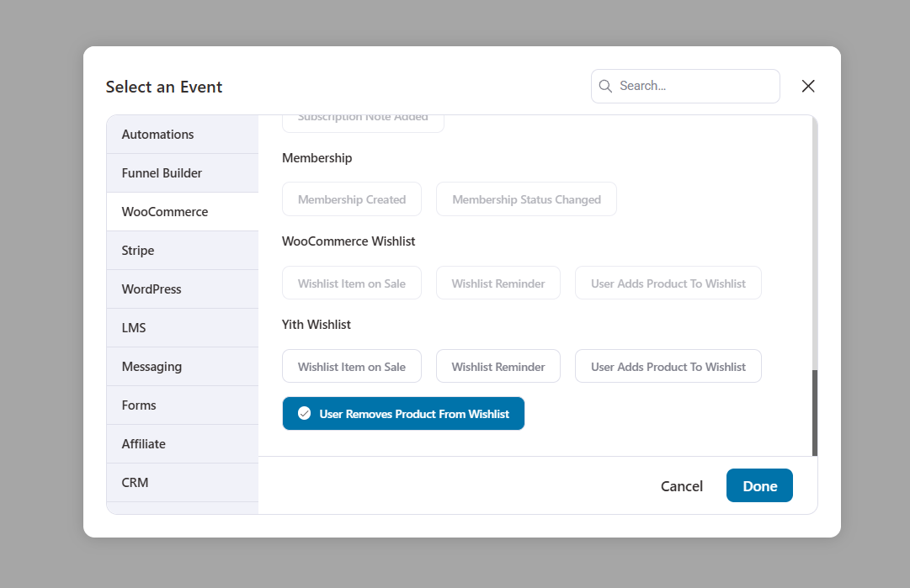Open the LMS category
The width and height of the screenshot is (910, 588).
[x=182, y=327]
